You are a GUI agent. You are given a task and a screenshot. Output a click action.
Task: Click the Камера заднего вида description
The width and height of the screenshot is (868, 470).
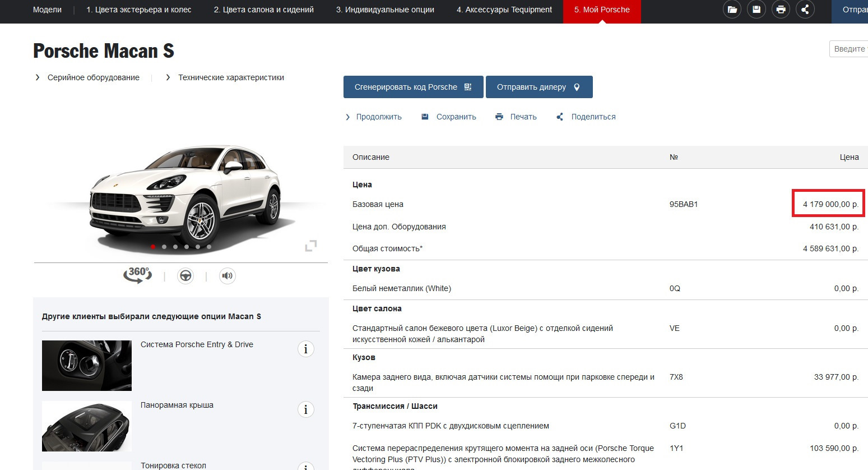point(503,383)
